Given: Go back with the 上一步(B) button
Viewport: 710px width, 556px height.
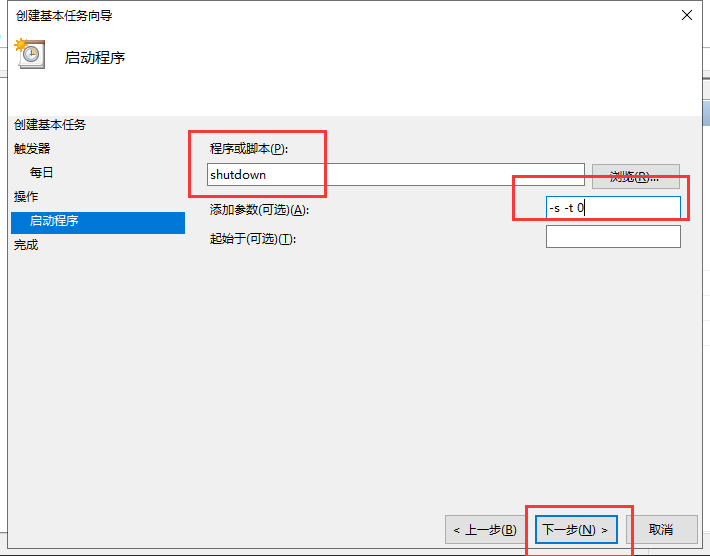Looking at the screenshot, I should [485, 529].
